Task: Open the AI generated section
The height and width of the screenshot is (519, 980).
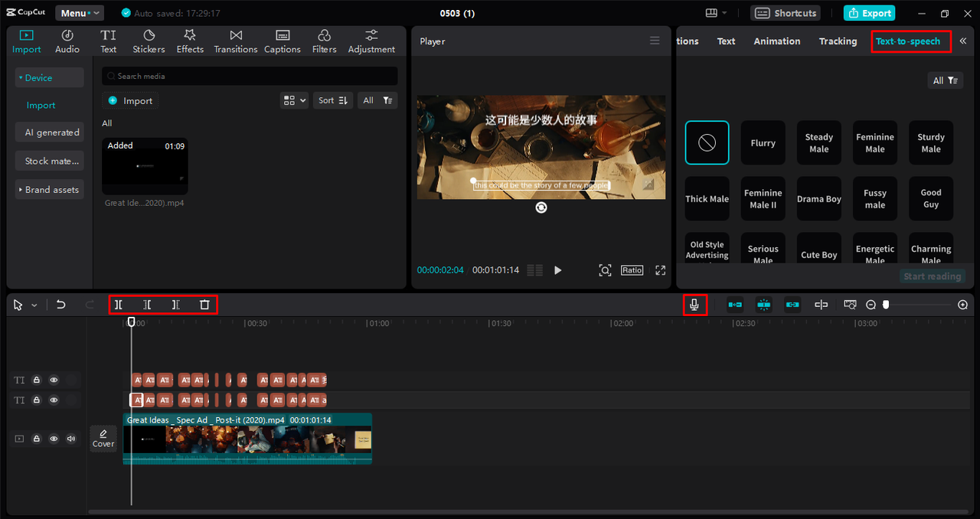Action: (x=49, y=132)
